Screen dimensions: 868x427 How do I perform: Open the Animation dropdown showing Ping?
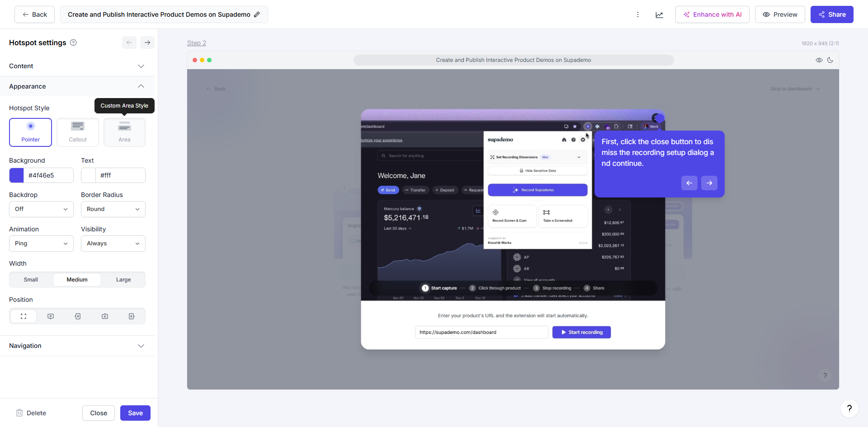[41, 244]
